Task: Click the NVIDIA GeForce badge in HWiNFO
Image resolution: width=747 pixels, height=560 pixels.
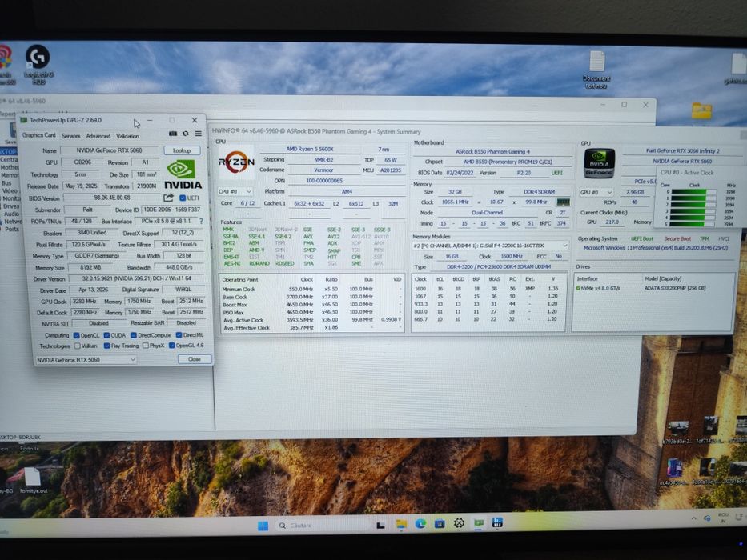Action: coord(599,162)
